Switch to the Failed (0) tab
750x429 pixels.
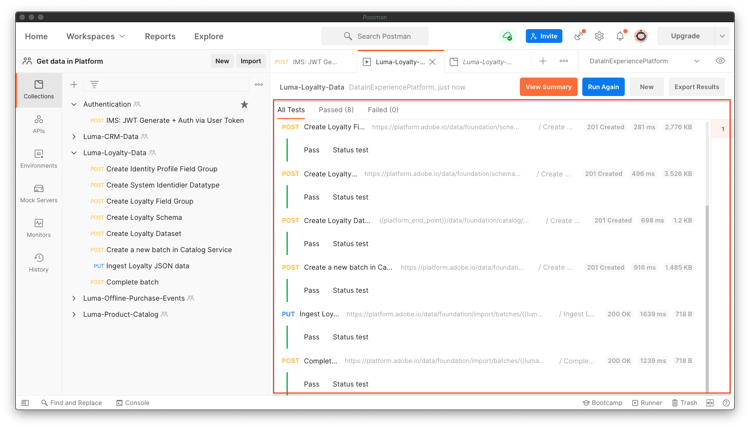(383, 110)
